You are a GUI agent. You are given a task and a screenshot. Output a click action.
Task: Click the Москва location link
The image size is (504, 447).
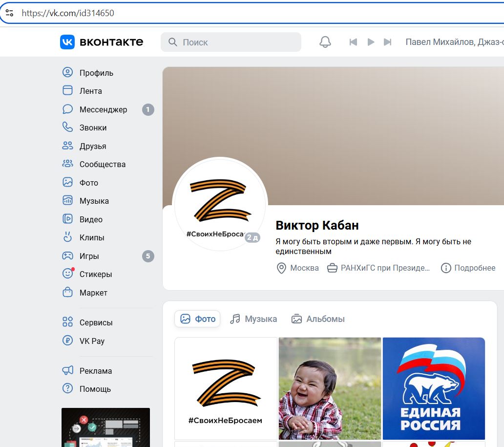[304, 268]
